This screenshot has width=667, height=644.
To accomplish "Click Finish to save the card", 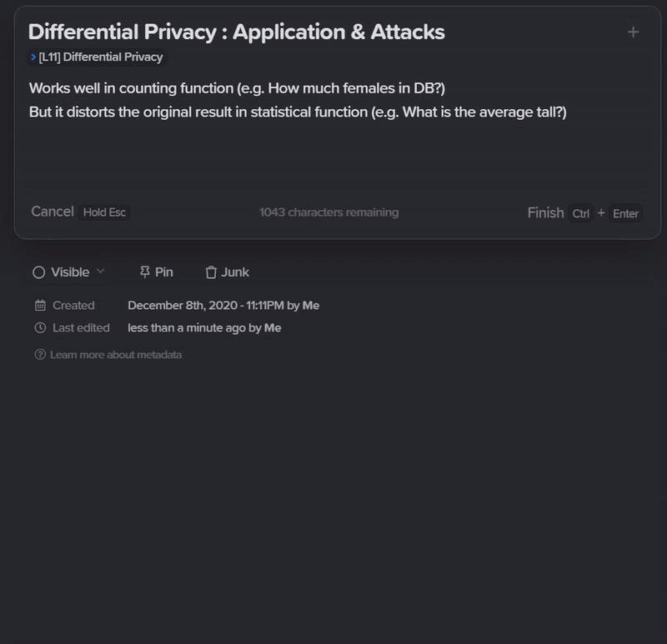I will [x=546, y=212].
